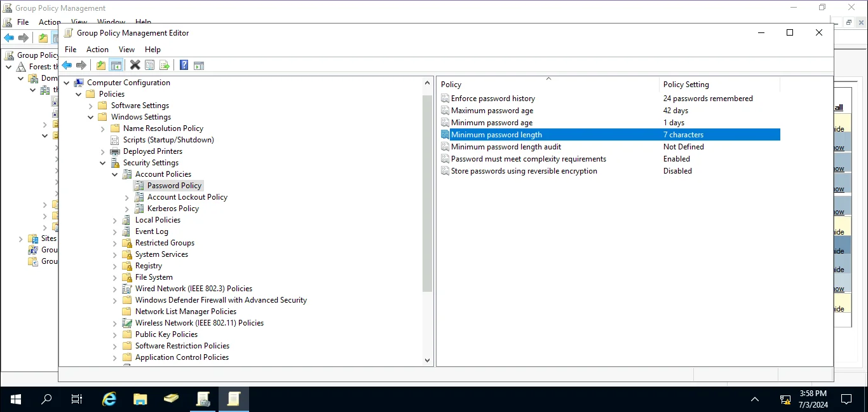Viewport: 868px width, 412px height.
Task: Click the Up One Level folder icon
Action: point(101,65)
